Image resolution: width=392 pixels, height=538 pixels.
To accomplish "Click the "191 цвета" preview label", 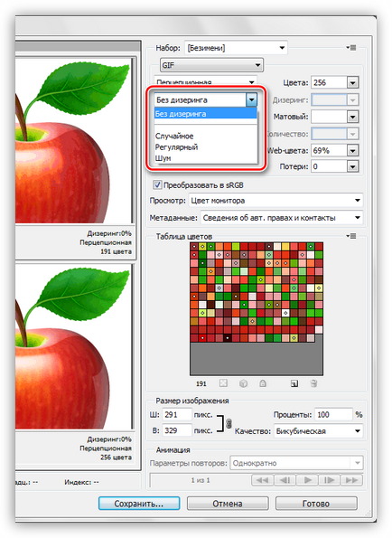I will (116, 251).
